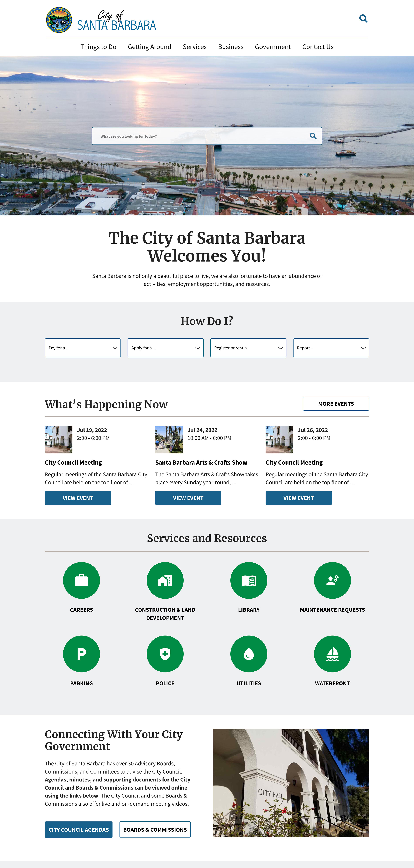The width and height of the screenshot is (414, 868).
Task: Open the Library book icon
Action: pos(249,580)
